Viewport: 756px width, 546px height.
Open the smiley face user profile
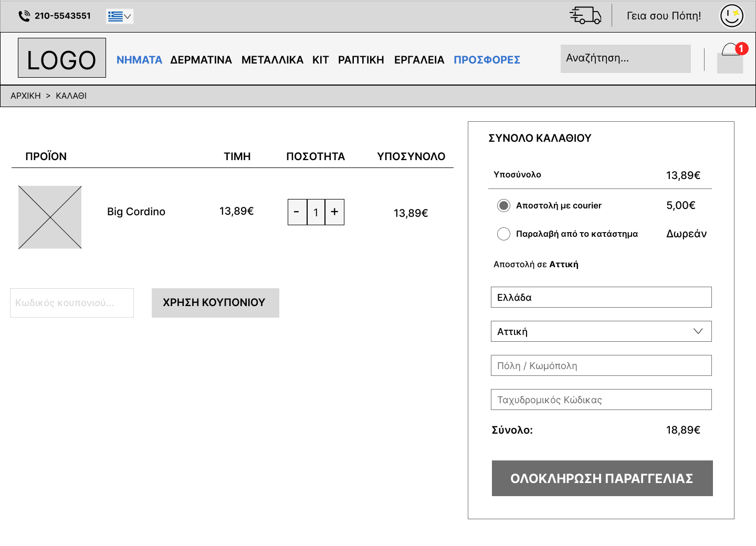[731, 16]
